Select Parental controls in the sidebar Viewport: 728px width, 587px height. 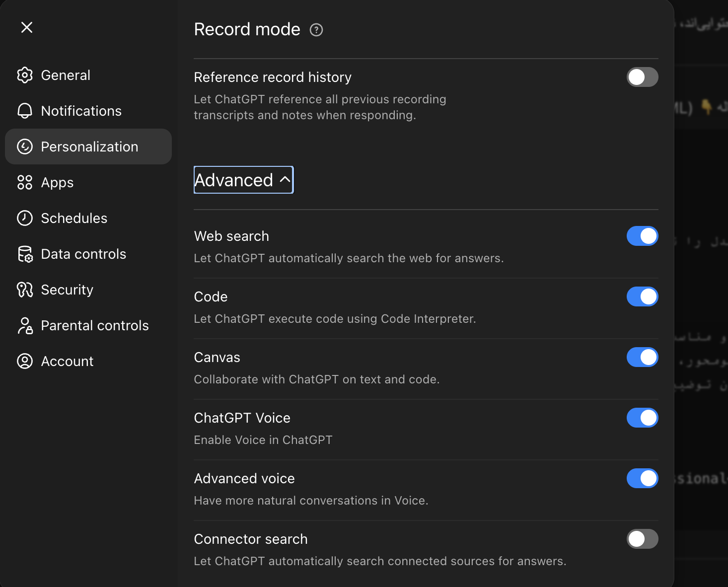point(94,325)
